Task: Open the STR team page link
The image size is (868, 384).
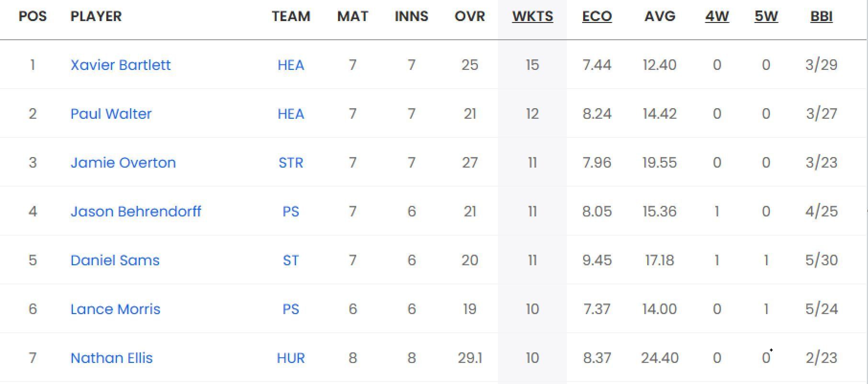Action: pos(291,162)
